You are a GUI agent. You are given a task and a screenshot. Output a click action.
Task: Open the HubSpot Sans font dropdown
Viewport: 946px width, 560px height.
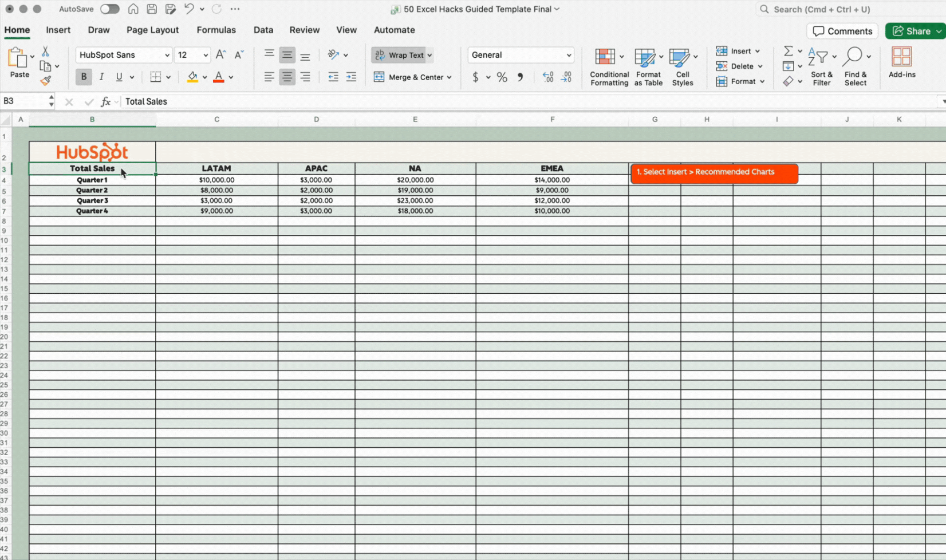tap(167, 56)
